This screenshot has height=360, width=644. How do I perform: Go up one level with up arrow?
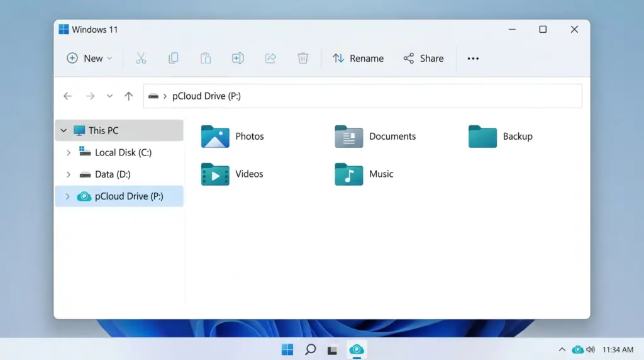(128, 96)
